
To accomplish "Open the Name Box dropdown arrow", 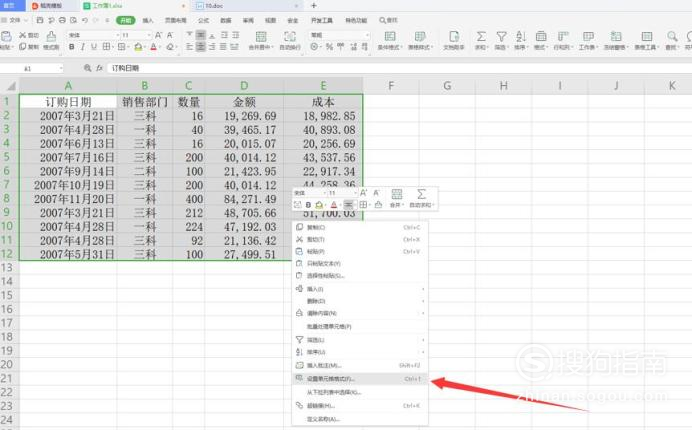I will [x=61, y=68].
